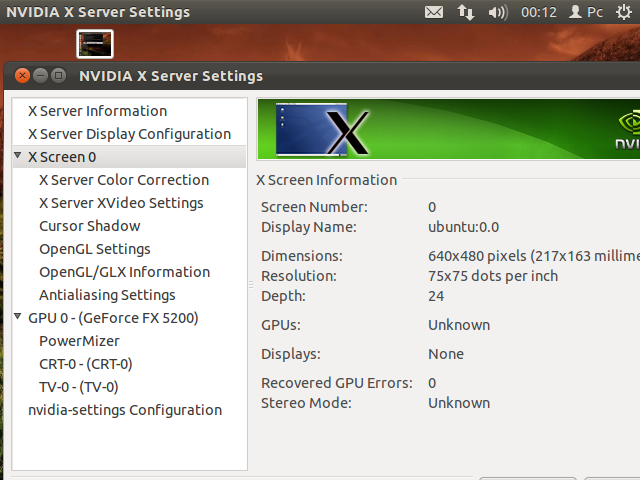Viewport: 640px width, 480px height.
Task: Open Antialiasing Settings
Action: coord(107,295)
